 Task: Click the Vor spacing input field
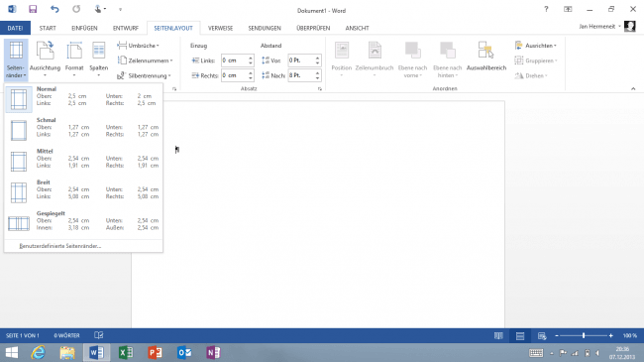coord(301,60)
